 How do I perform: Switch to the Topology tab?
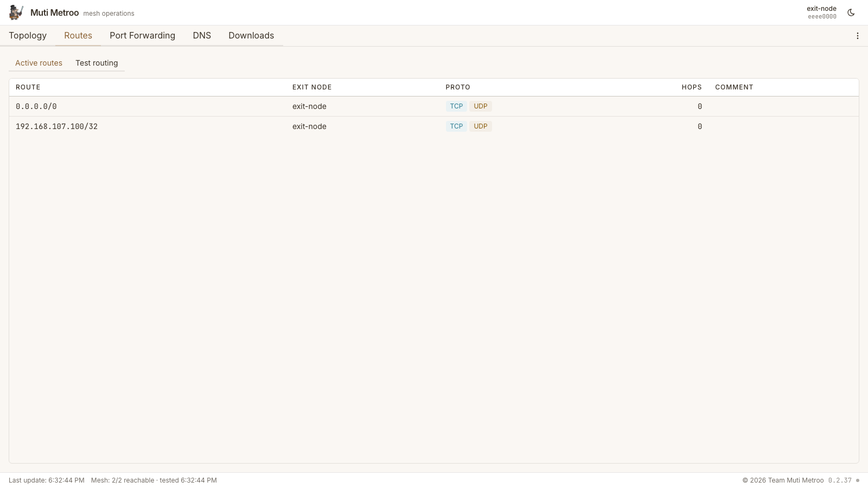[x=28, y=35]
